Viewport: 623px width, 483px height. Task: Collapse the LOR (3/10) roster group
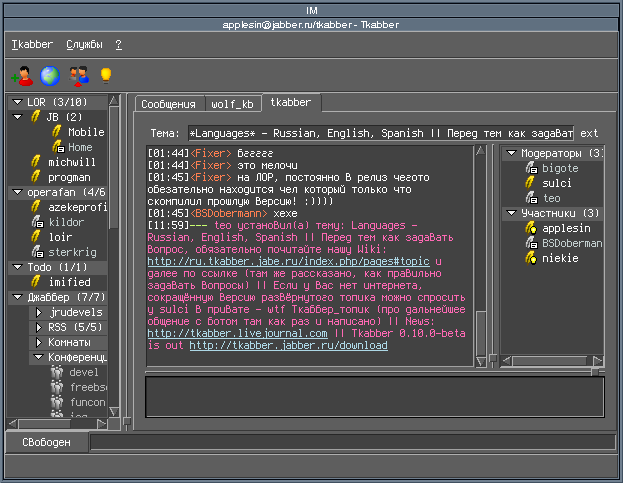17,102
